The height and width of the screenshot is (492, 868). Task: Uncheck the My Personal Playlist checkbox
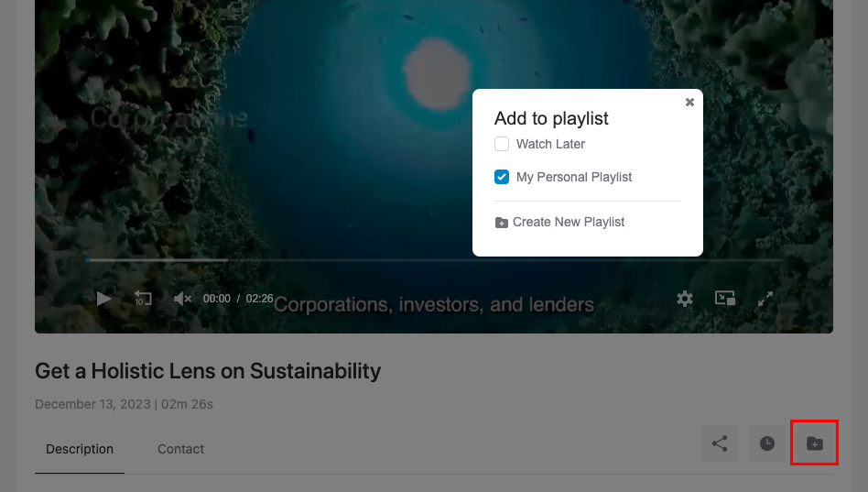pos(502,177)
